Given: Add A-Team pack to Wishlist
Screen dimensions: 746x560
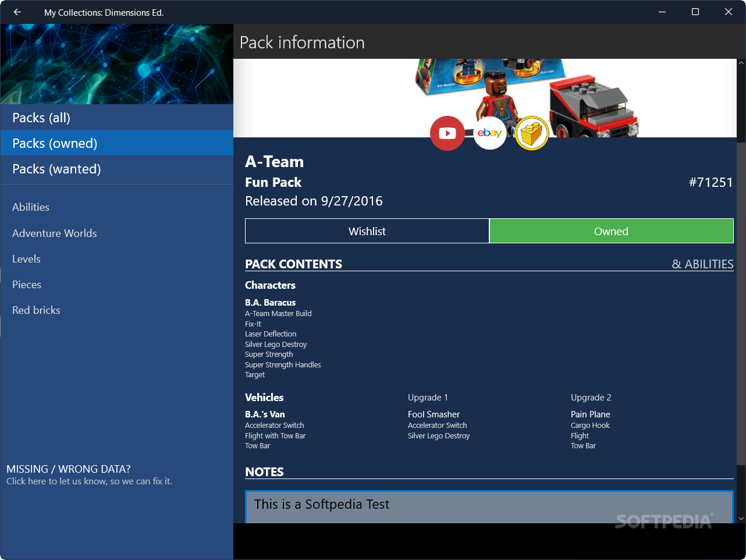Looking at the screenshot, I should pyautogui.click(x=367, y=231).
